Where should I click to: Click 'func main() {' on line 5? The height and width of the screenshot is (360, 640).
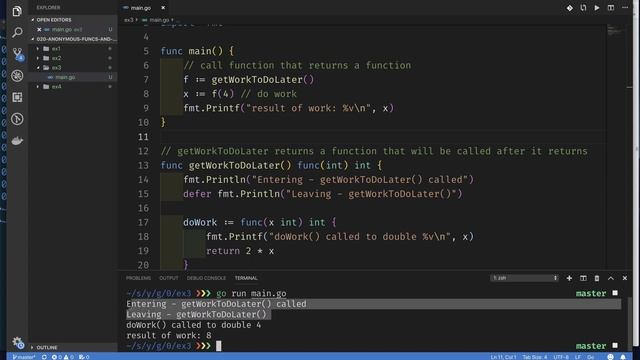point(197,51)
